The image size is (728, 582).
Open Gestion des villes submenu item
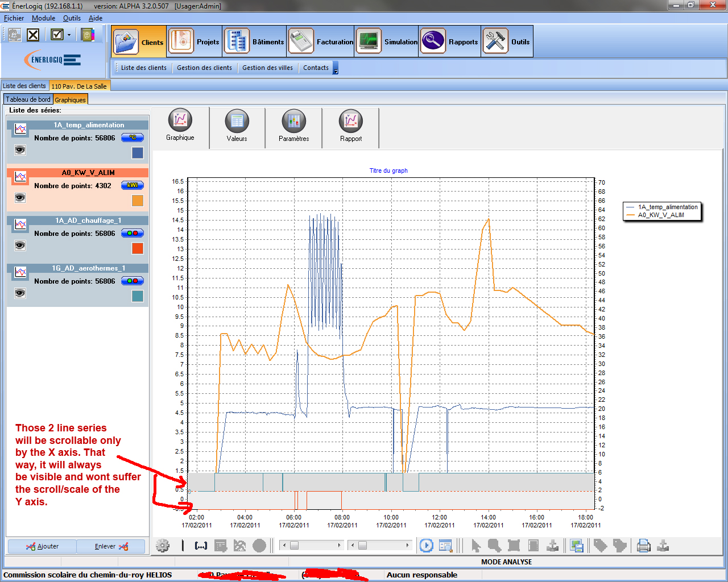click(267, 68)
